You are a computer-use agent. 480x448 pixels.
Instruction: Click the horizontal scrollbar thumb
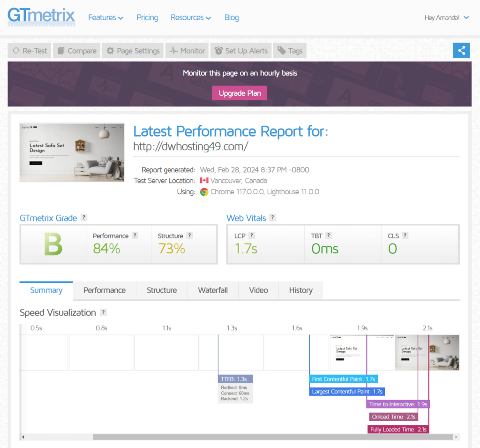(272, 437)
